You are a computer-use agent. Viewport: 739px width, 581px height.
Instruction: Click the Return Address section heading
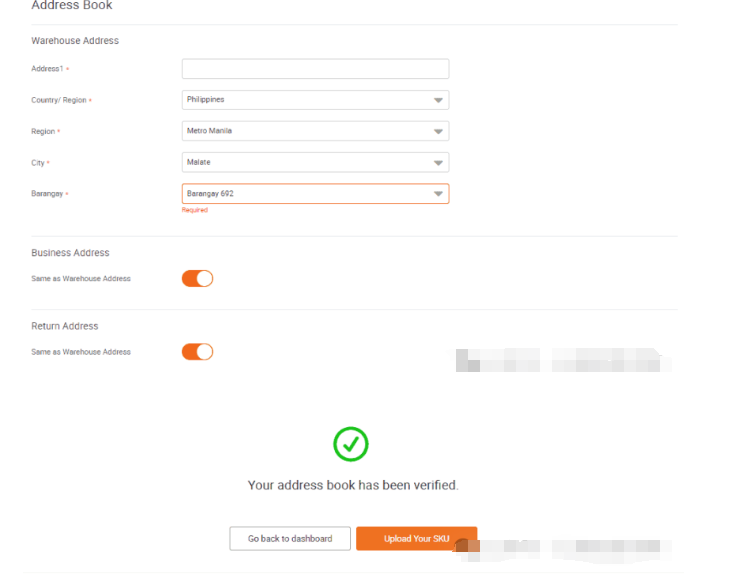pos(65,326)
